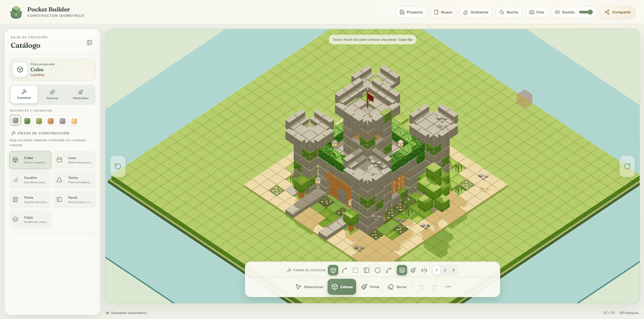
Task: Switch to the Decorar tab
Action: click(x=52, y=94)
